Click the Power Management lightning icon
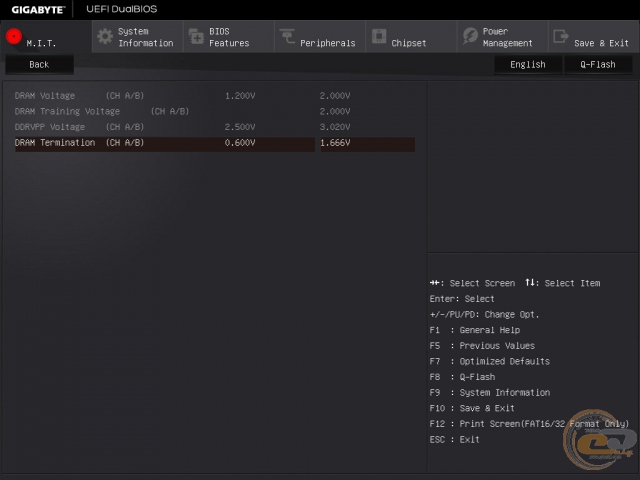640x480 pixels. point(470,36)
